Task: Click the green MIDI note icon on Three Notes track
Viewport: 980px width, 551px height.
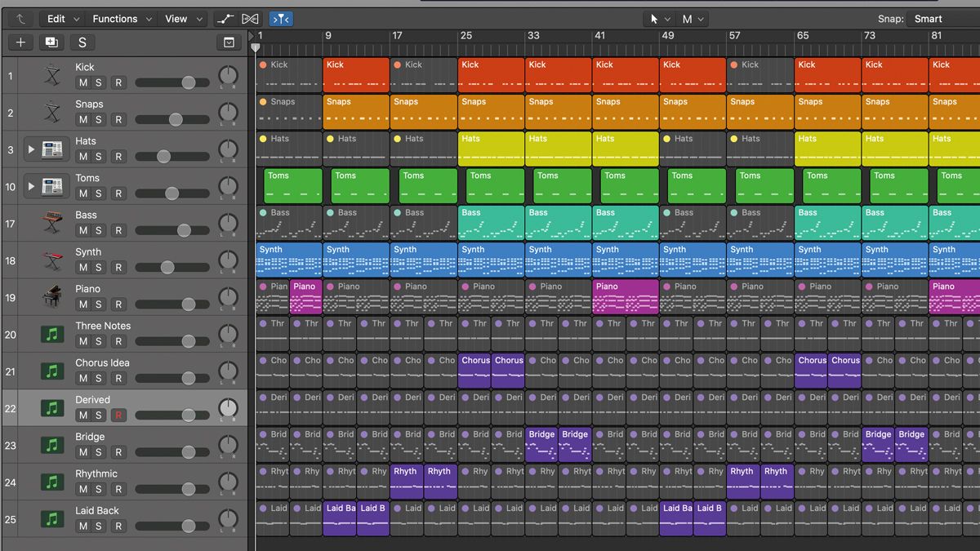Action: click(x=51, y=333)
